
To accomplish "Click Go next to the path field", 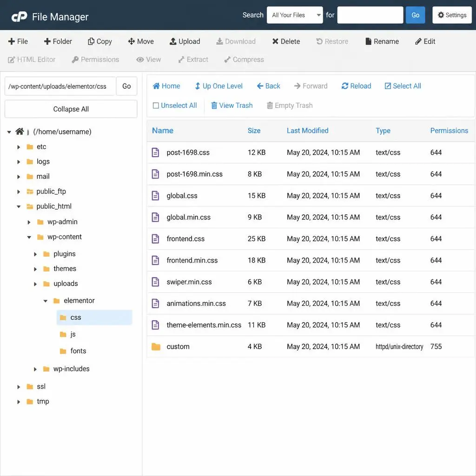I will [126, 86].
